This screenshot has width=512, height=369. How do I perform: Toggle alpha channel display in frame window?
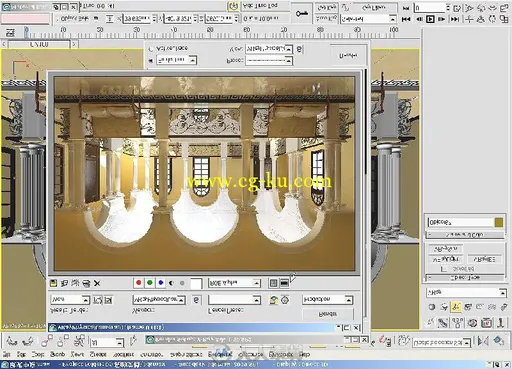(x=171, y=283)
